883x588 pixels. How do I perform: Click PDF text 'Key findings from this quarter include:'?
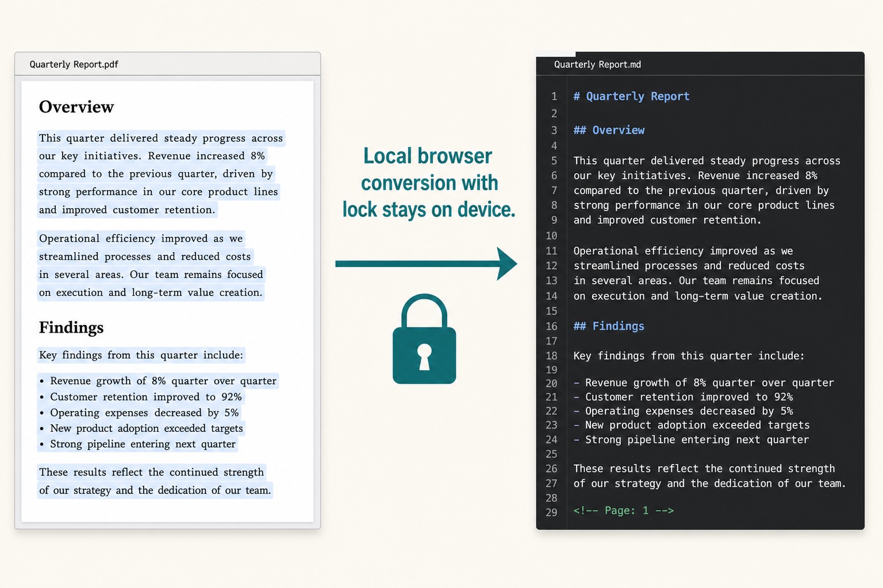141,355
